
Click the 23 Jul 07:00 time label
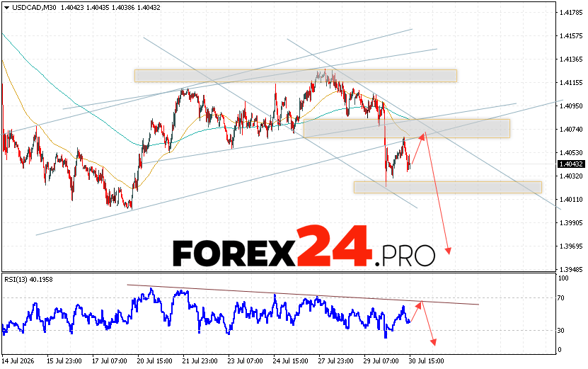pos(246,361)
